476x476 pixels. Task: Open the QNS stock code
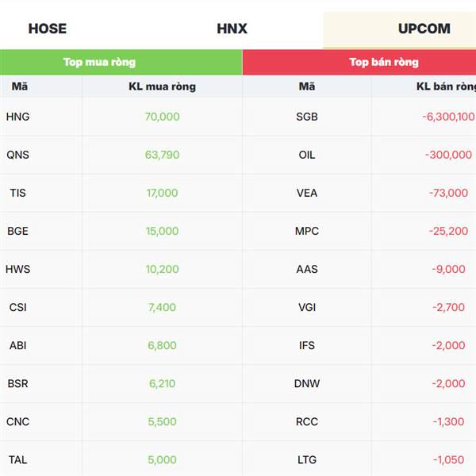pyautogui.click(x=18, y=155)
